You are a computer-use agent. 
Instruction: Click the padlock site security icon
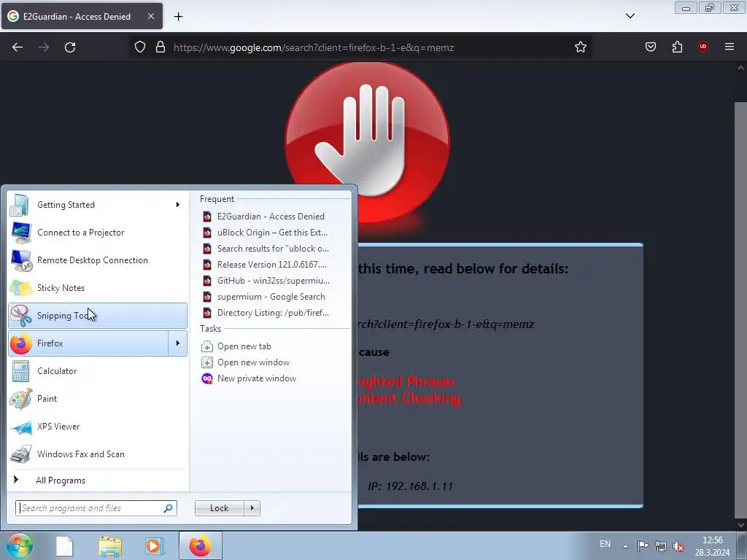160,47
